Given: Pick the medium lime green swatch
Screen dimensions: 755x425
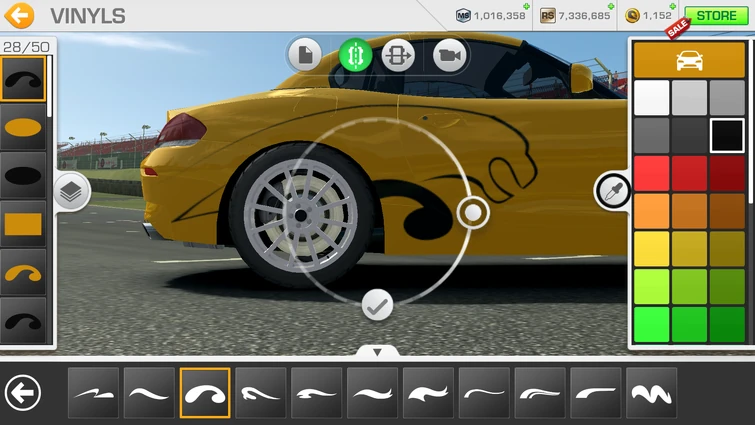Looking at the screenshot, I should pyautogui.click(x=690, y=287).
